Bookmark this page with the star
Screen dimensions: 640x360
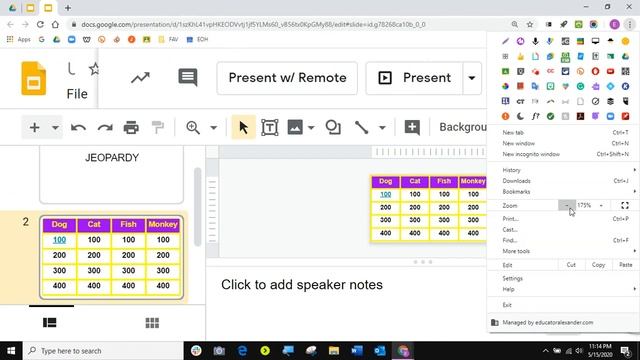pyautogui.click(x=530, y=24)
